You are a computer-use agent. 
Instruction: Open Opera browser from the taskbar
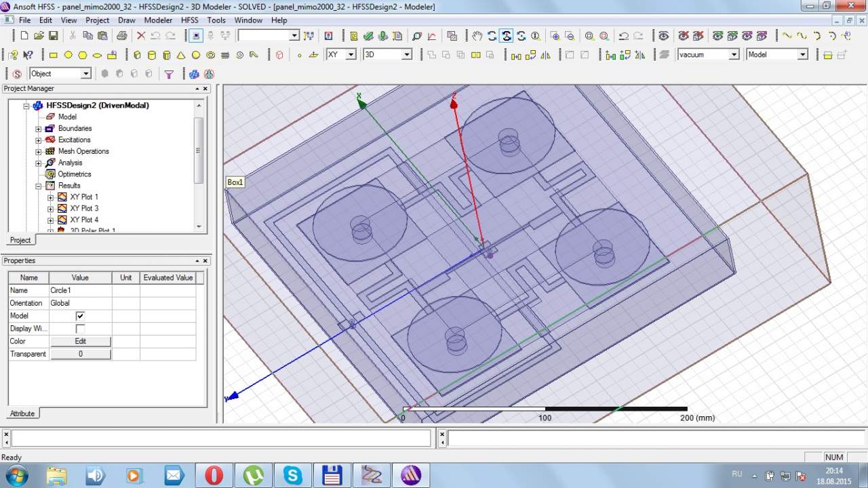[214, 475]
